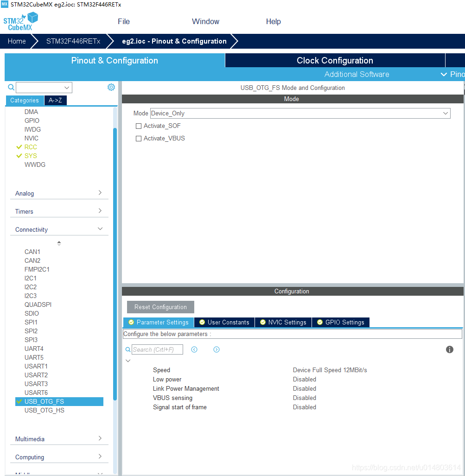Open Additional Software
Image resolution: width=465 pixels, height=476 pixels.
coord(357,74)
